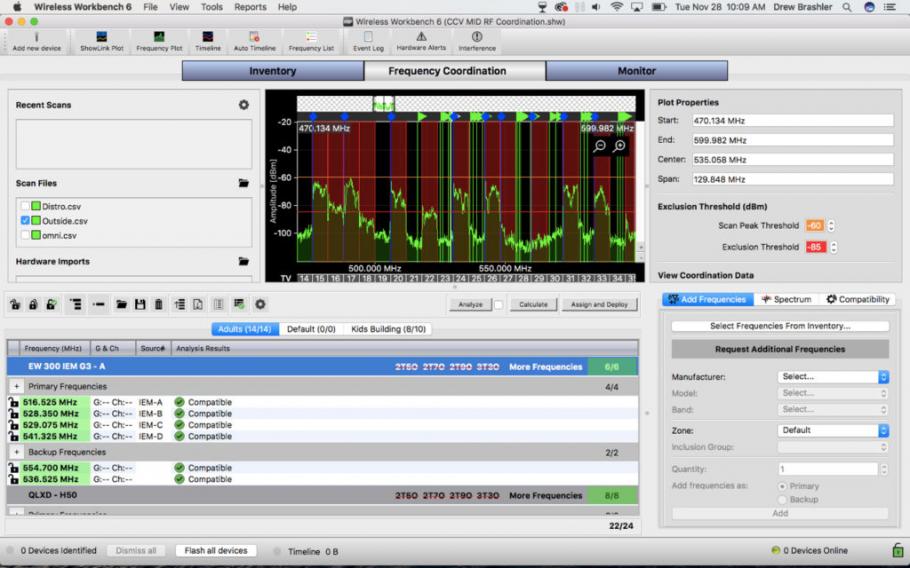This screenshot has height=568, width=910.
Task: Click the green lock icon in the status bar
Action: [897, 549]
